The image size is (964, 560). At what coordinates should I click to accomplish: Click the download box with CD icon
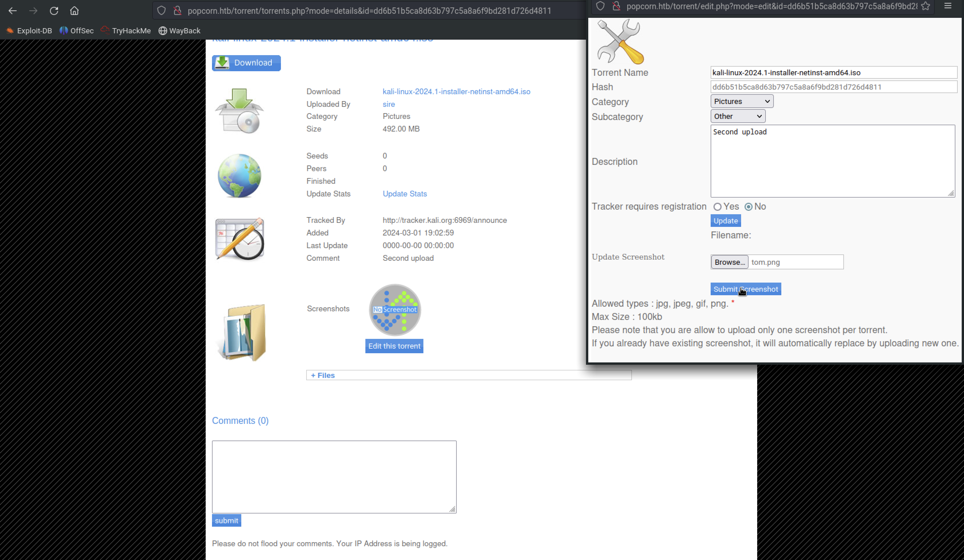coord(240,111)
